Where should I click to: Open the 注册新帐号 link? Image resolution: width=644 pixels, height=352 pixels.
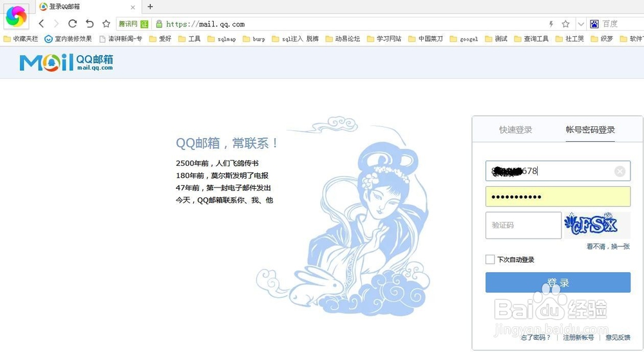tap(578, 338)
